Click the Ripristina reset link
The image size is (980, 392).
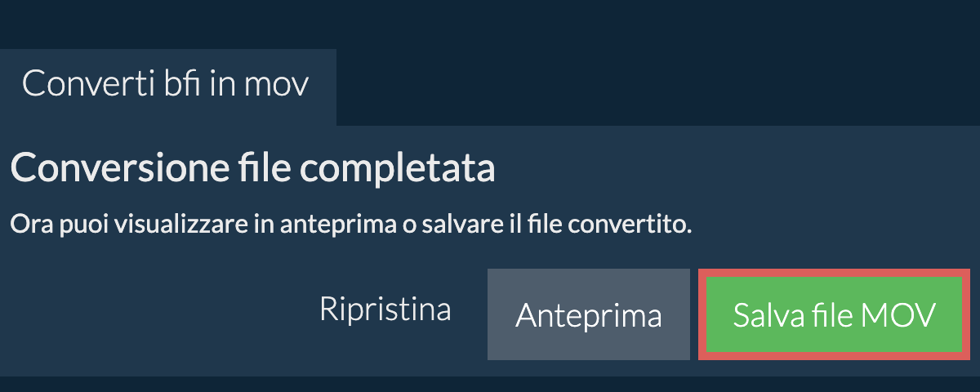point(385,310)
